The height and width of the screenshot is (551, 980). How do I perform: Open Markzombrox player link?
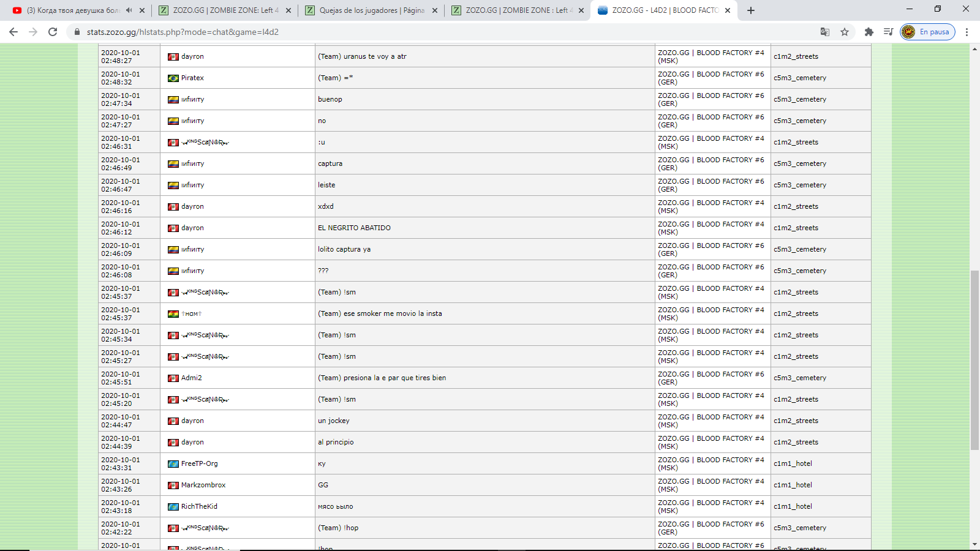203,485
